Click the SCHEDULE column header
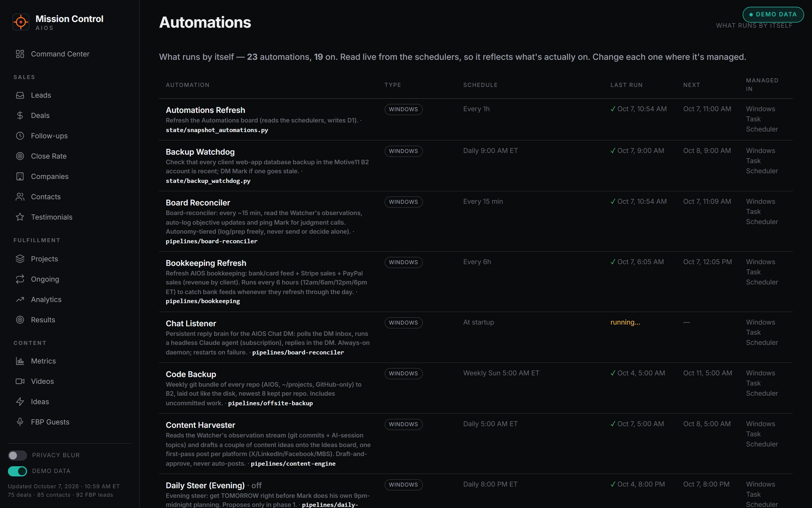 pos(480,85)
